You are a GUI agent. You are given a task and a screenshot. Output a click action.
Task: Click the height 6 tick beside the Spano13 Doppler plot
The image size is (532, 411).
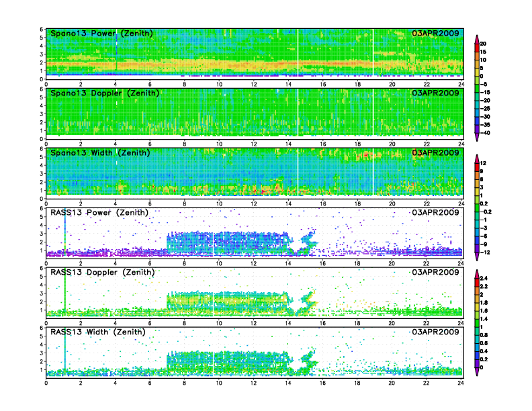coord(42,89)
